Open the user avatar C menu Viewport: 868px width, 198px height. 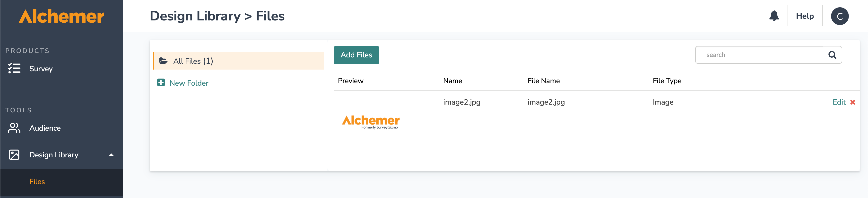point(839,16)
